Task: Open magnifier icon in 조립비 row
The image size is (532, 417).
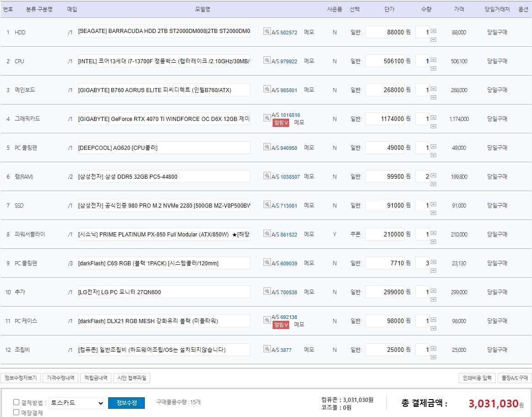Action: tap(267, 349)
